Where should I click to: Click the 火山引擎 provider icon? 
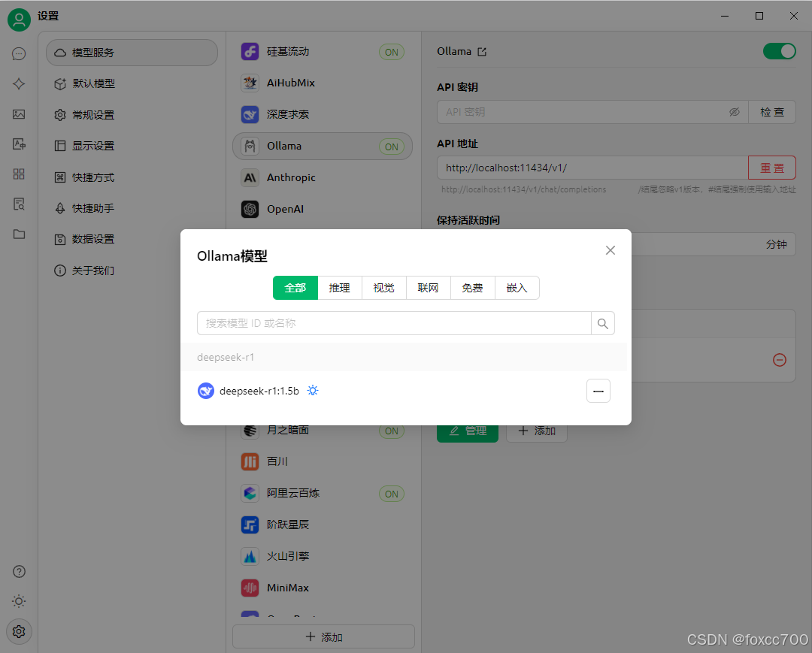250,556
